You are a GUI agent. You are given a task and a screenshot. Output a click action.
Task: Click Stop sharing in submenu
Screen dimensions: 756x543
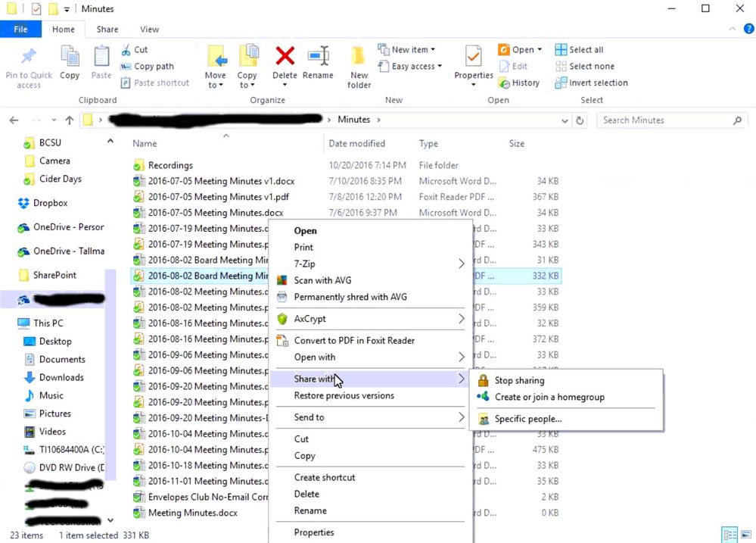click(x=519, y=380)
